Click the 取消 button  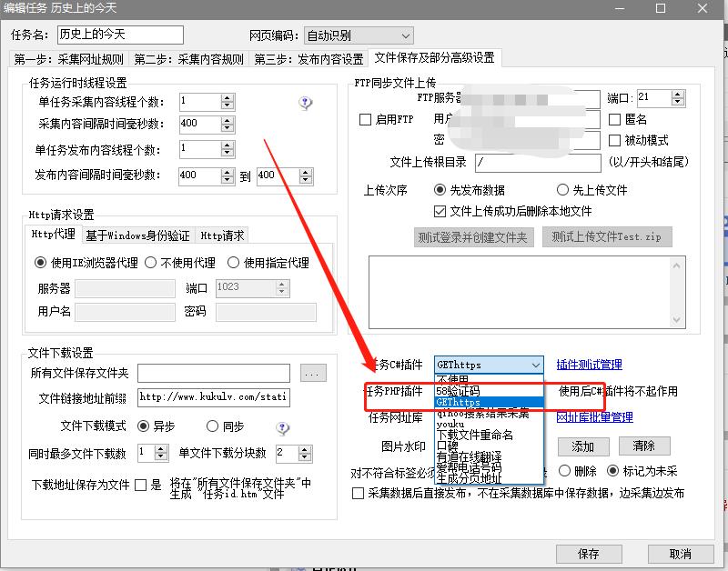pyautogui.click(x=680, y=554)
